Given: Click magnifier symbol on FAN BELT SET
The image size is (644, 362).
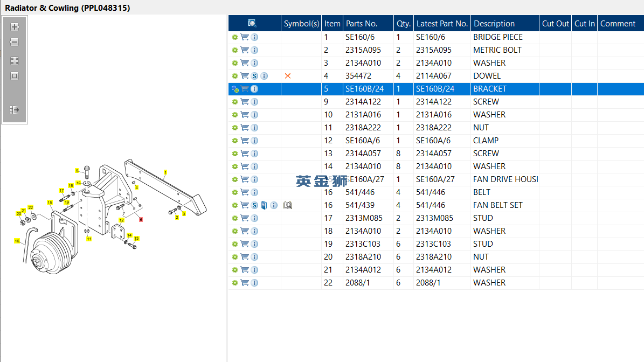Looking at the screenshot, I should point(287,205).
